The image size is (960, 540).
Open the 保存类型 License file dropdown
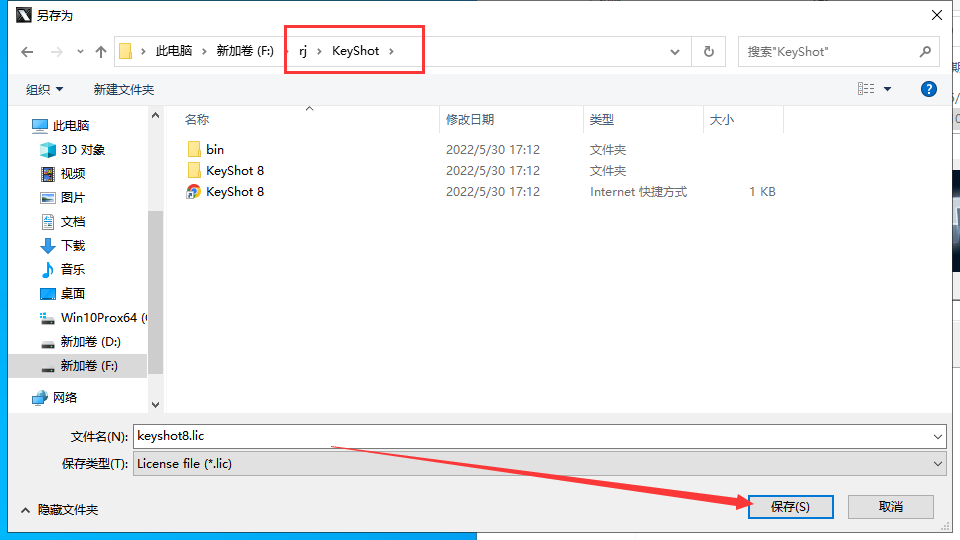point(540,463)
